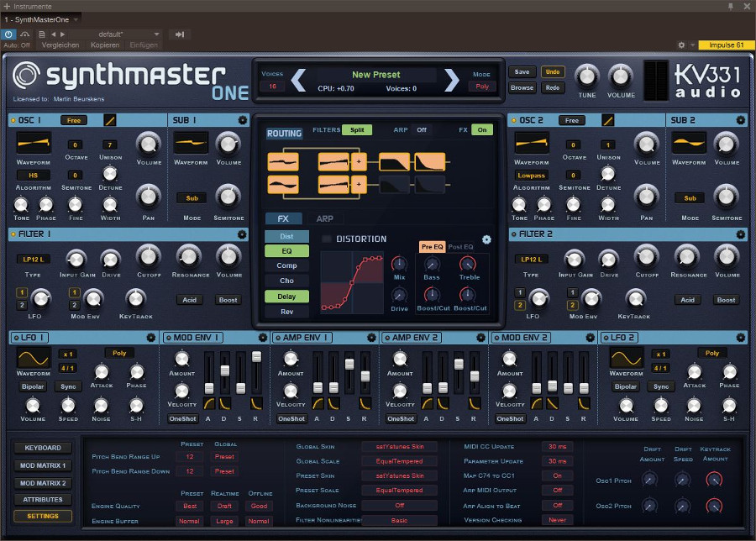756x541 pixels.
Task: Toggle OSC 2 power indicator
Action: click(x=514, y=120)
